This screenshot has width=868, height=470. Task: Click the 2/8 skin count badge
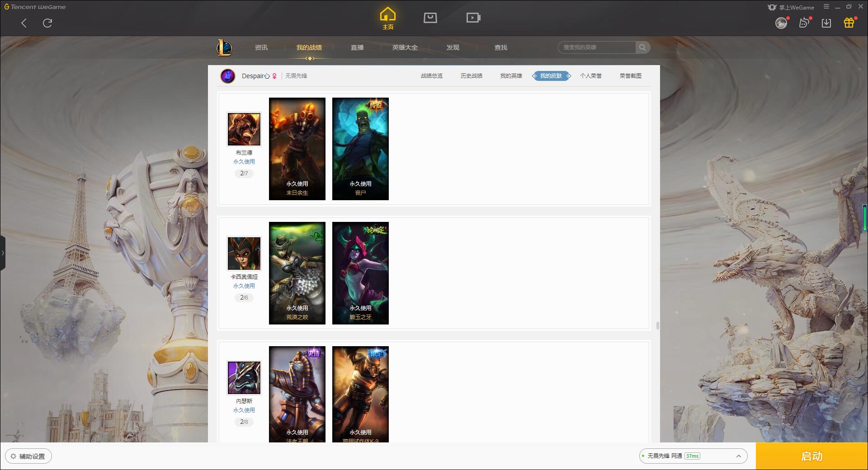click(x=244, y=422)
